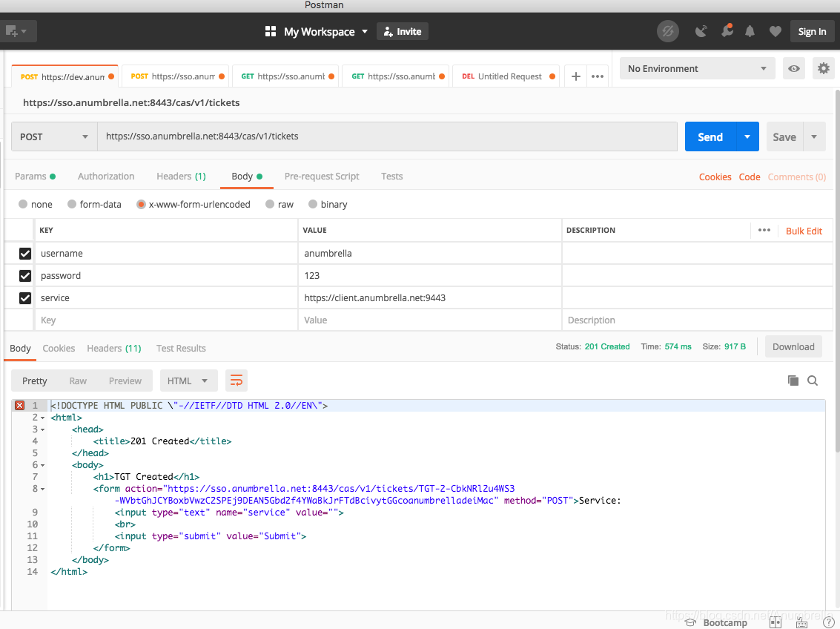The image size is (840, 629).
Task: Click the heart icon in header
Action: click(x=775, y=32)
